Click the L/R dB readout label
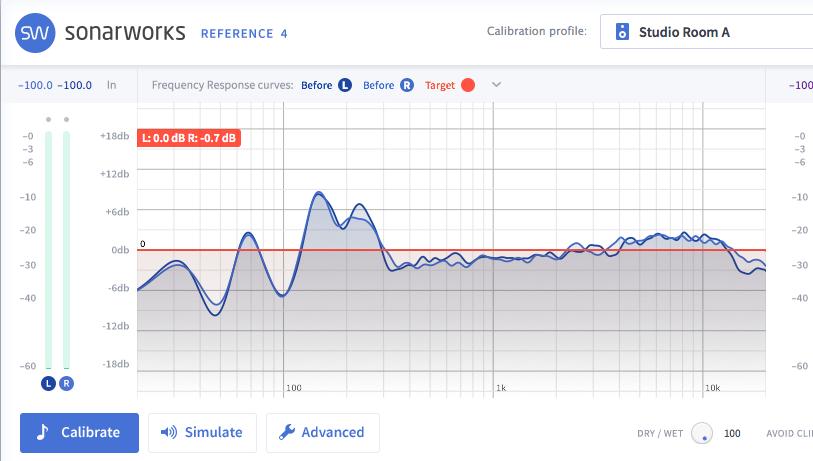 (189, 138)
